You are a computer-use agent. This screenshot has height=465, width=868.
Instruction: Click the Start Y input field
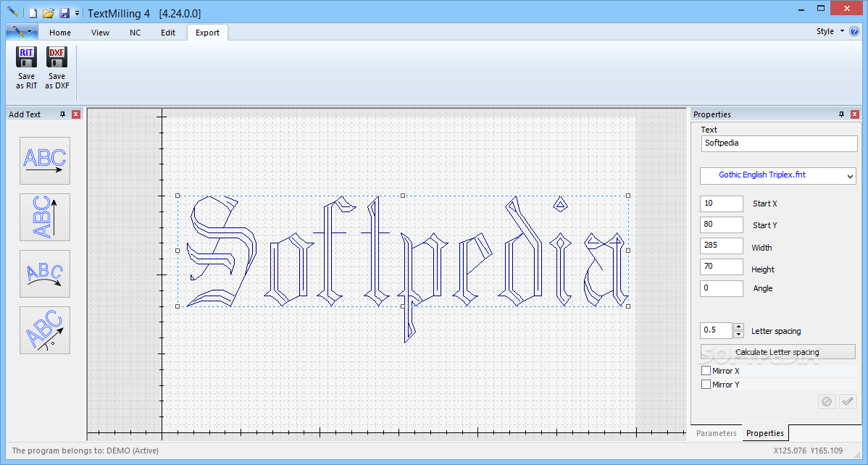722,225
